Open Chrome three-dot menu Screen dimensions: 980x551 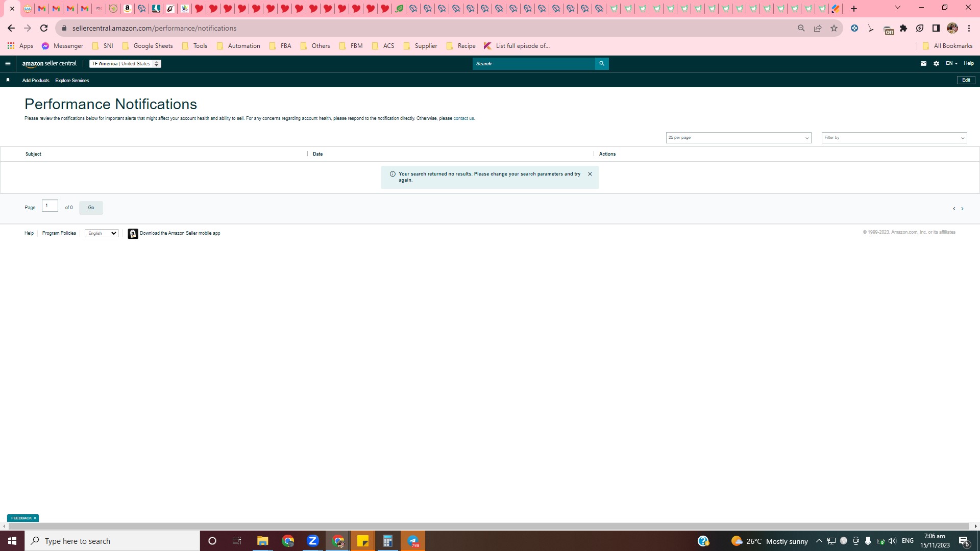pyautogui.click(x=969, y=28)
